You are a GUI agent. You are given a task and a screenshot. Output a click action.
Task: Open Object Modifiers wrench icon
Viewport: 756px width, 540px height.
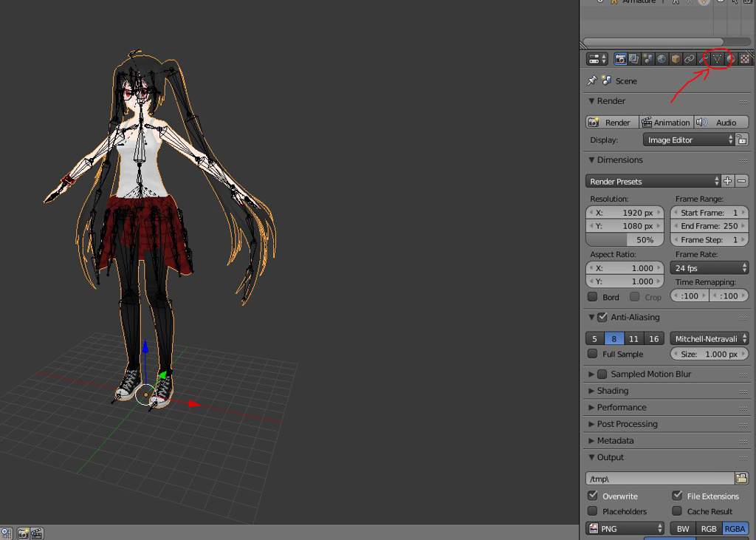pos(702,58)
